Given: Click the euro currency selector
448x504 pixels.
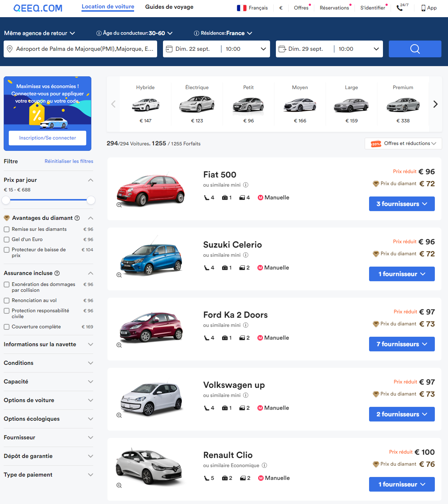Looking at the screenshot, I should (x=281, y=8).
